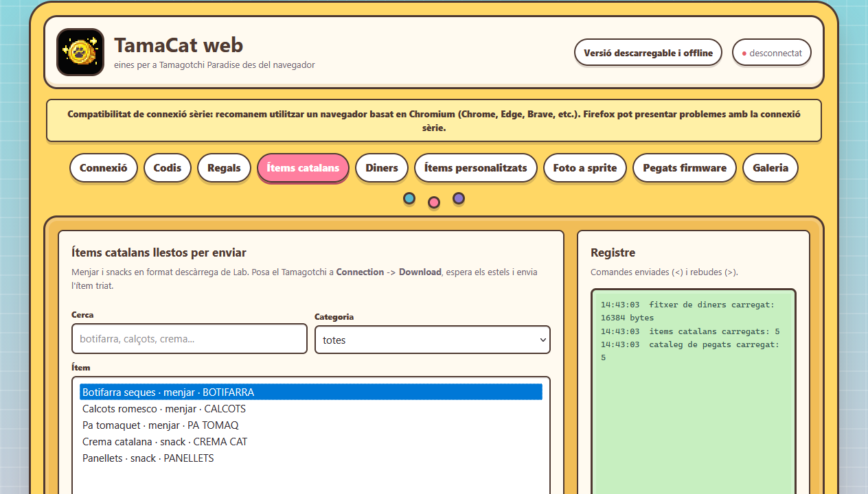Open the Connexió tab
This screenshot has height=494, width=868.
104,168
